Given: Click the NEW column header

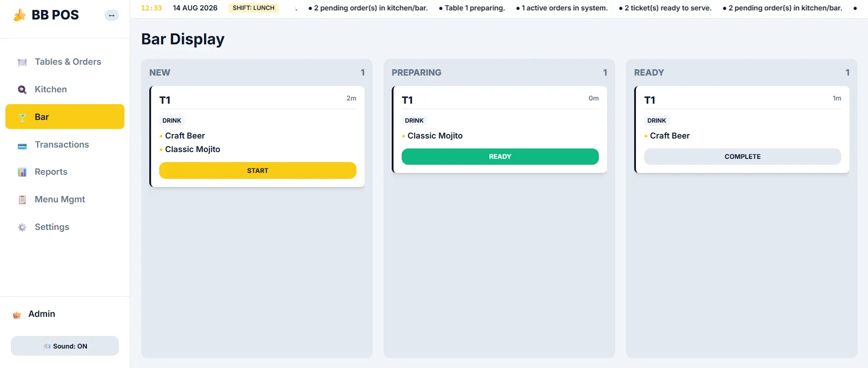Looking at the screenshot, I should tap(160, 72).
